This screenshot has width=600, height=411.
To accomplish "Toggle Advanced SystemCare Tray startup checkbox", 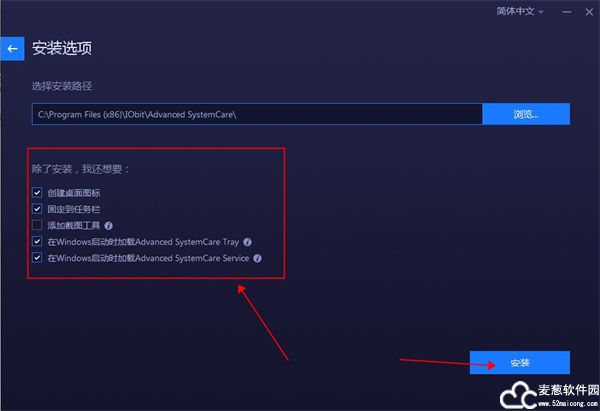I will pos(37,241).
